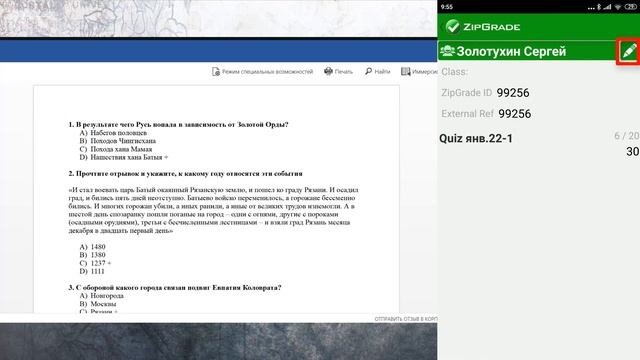This screenshot has width=640, height=360.
Task: Click 'Режим специальных возможностей' button
Action: pyautogui.click(x=262, y=72)
